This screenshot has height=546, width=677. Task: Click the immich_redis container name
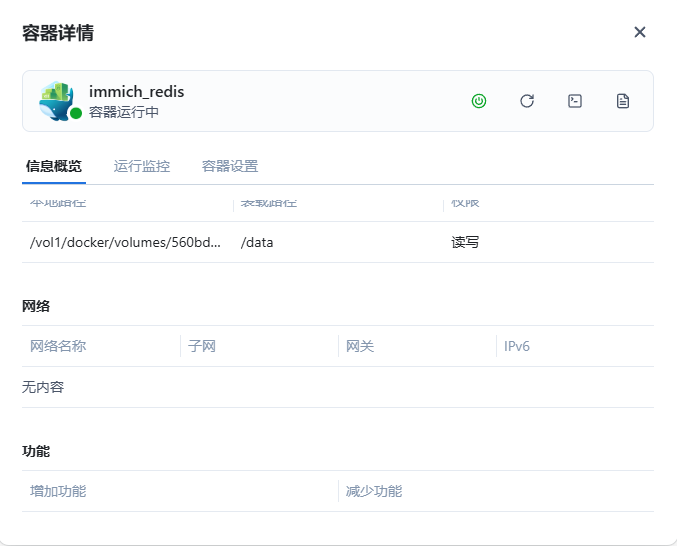tap(136, 92)
